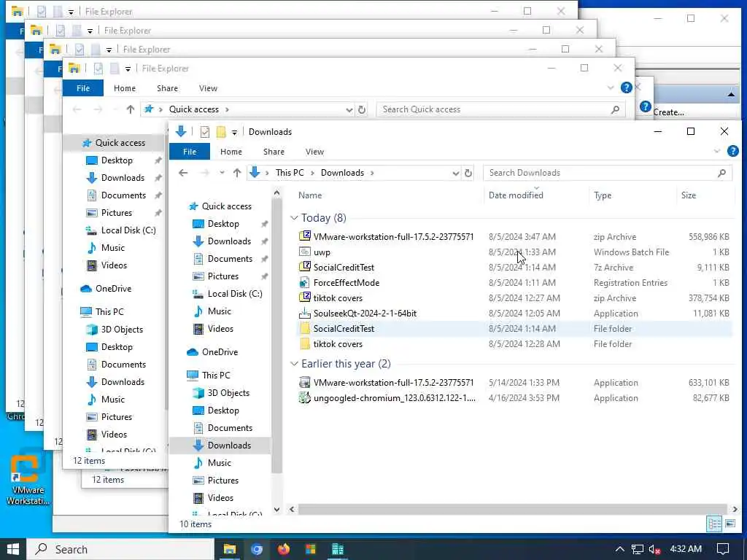
Task: Click the Create... button in background window
Action: coord(668,112)
